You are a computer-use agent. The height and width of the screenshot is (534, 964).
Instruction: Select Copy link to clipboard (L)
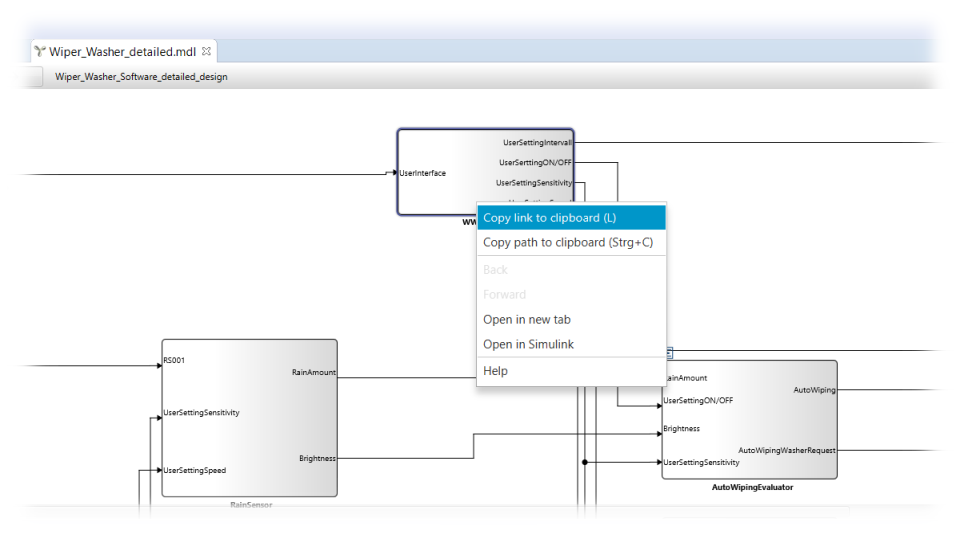tap(571, 218)
